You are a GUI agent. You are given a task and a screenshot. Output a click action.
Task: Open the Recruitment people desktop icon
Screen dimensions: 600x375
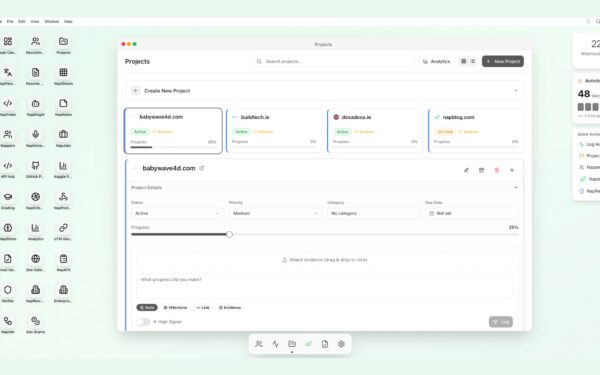[x=36, y=41]
